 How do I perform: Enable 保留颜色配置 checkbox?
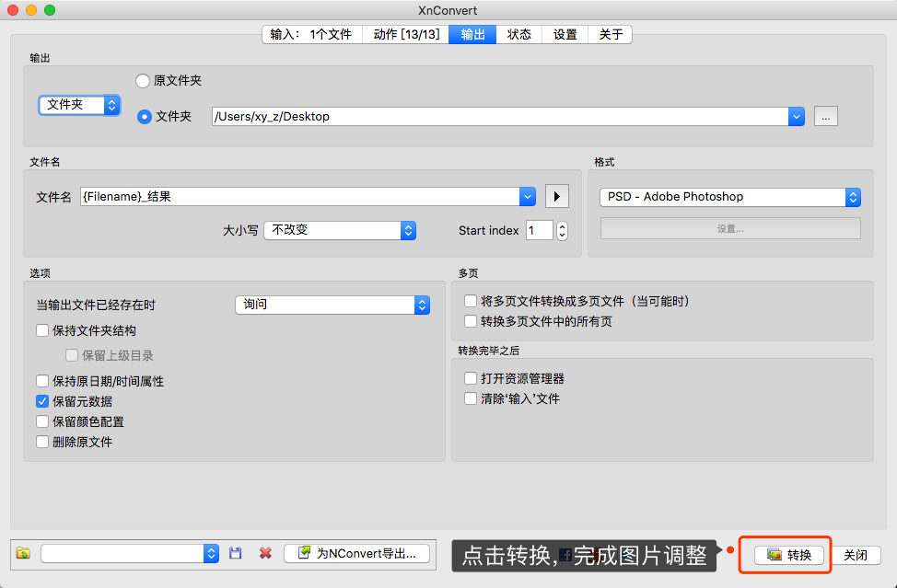coord(42,421)
